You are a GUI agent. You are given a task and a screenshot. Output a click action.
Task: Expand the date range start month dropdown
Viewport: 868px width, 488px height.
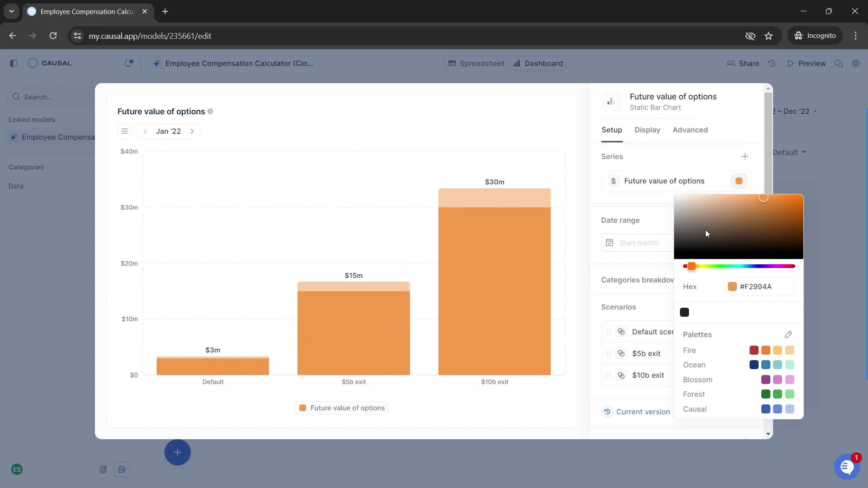point(638,243)
